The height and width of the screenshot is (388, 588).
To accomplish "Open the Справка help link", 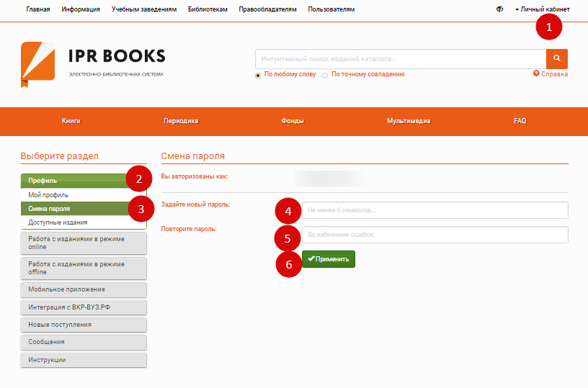I will 551,74.
